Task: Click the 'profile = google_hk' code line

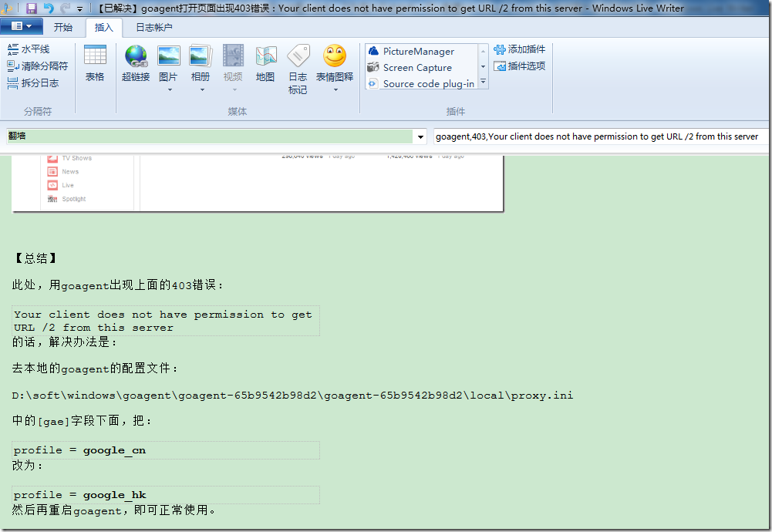Action: tap(166, 495)
